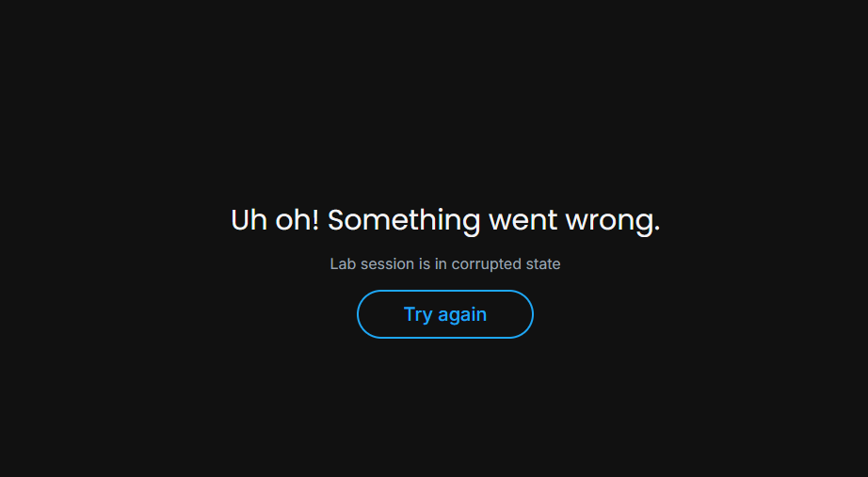This screenshot has width=868, height=477.
Task: Click the word 'Something' in the heading
Action: (404, 220)
